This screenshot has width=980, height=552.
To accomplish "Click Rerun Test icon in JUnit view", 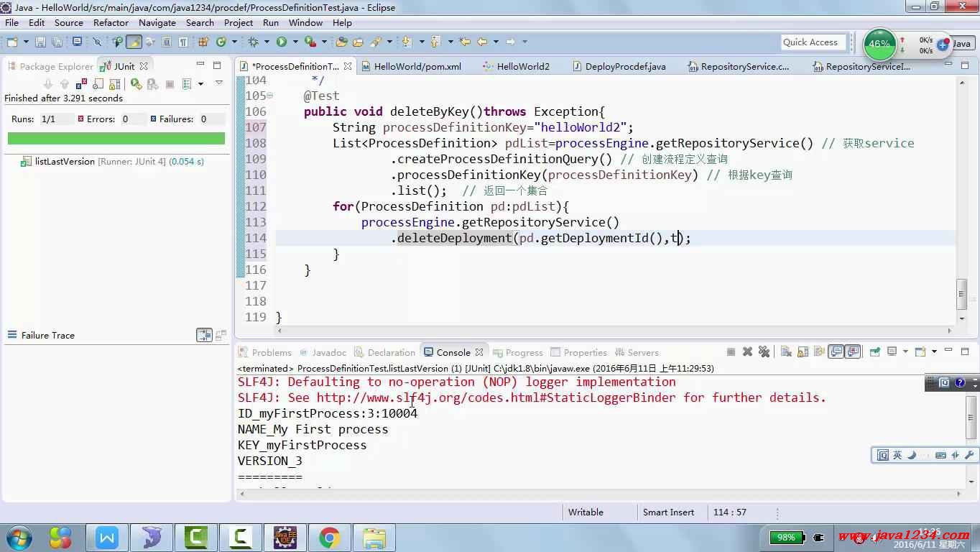I will 137,84.
